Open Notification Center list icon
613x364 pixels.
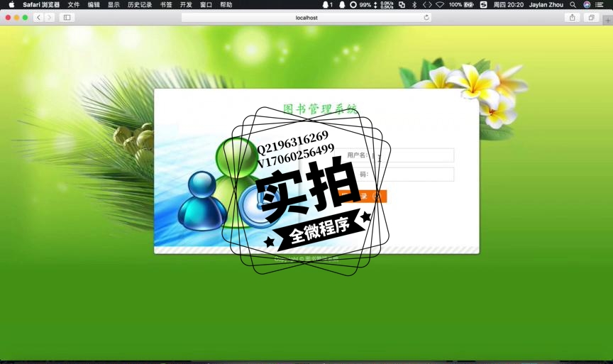[x=600, y=5]
